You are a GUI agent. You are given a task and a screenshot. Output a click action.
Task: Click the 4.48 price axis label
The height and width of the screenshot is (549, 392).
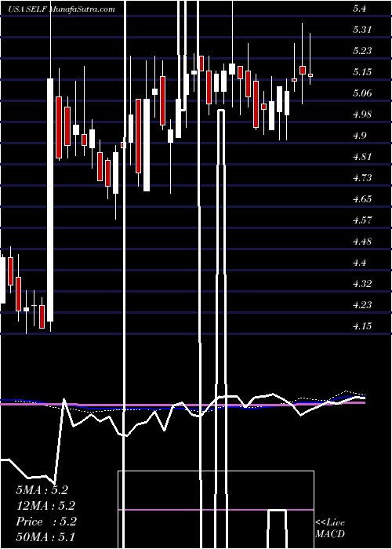(362, 242)
